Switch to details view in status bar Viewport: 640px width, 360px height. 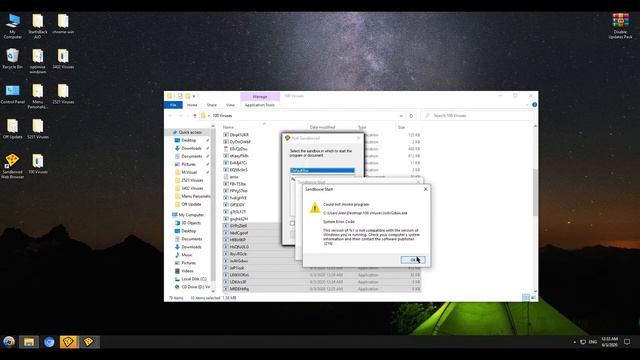(x=526, y=298)
